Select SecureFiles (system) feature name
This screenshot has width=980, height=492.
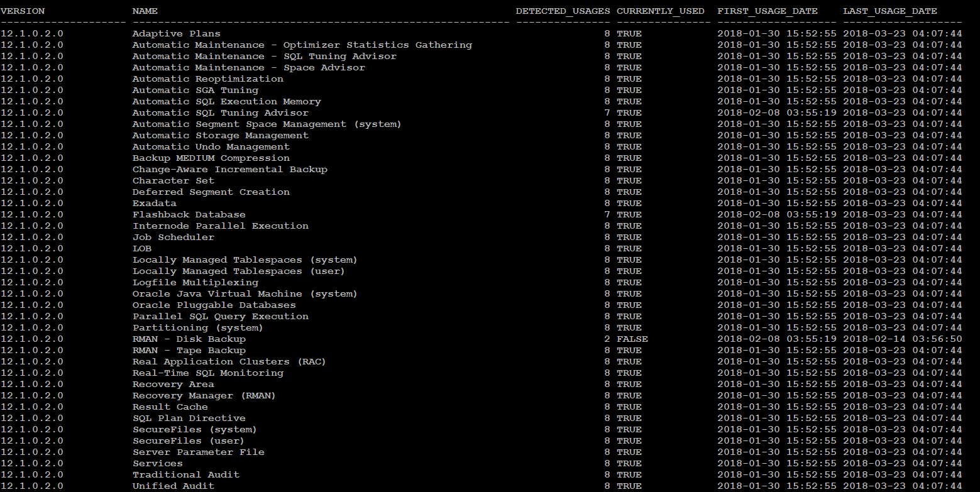click(195, 429)
